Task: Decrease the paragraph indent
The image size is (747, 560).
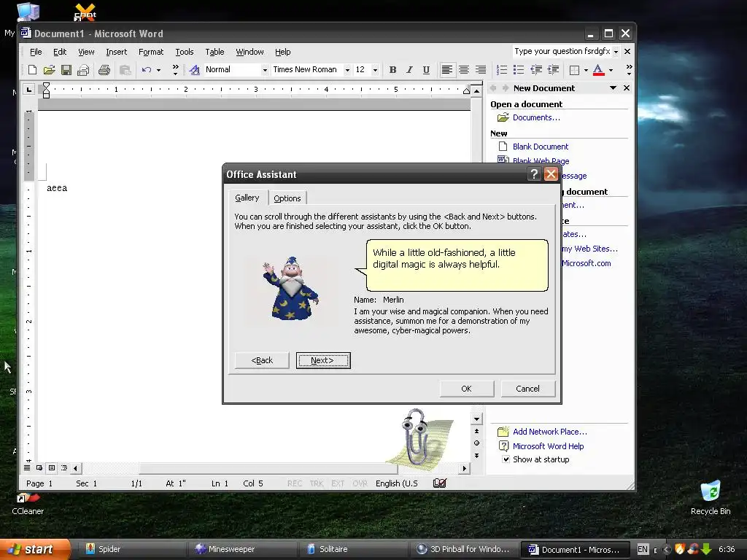Action: point(536,70)
